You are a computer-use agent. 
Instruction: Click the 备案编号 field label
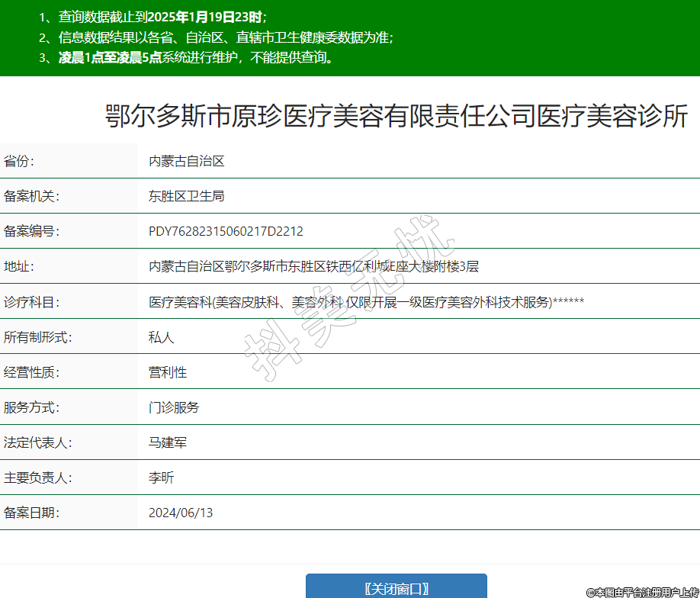[31, 231]
